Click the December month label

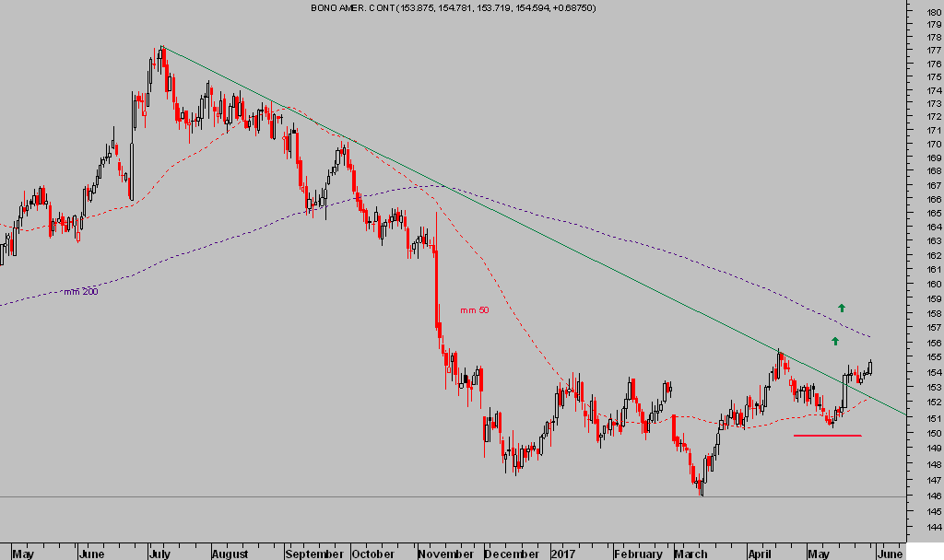point(512,554)
